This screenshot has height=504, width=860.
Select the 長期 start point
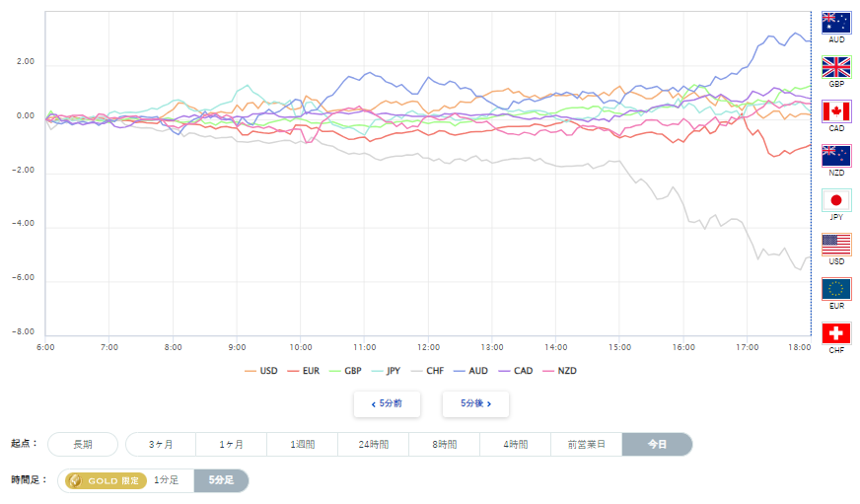(83, 444)
